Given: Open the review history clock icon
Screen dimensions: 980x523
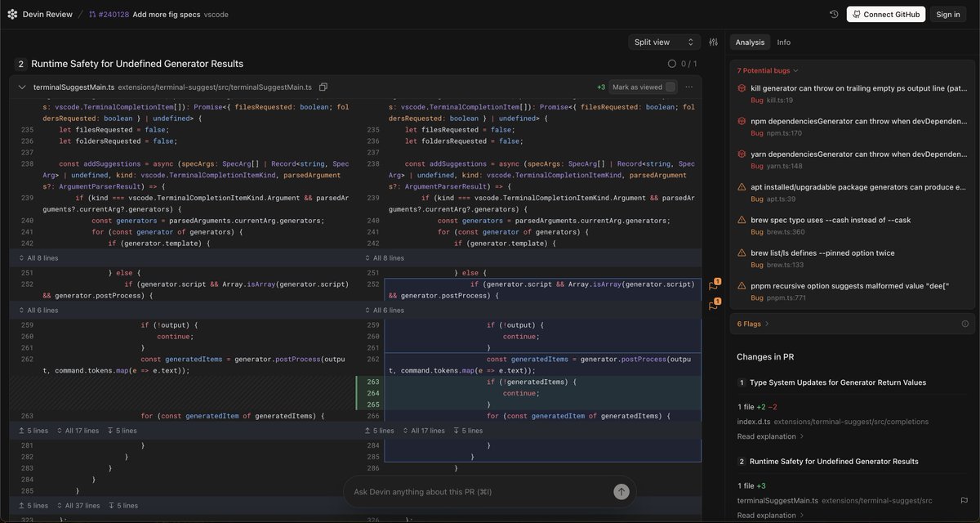Looking at the screenshot, I should point(832,12).
